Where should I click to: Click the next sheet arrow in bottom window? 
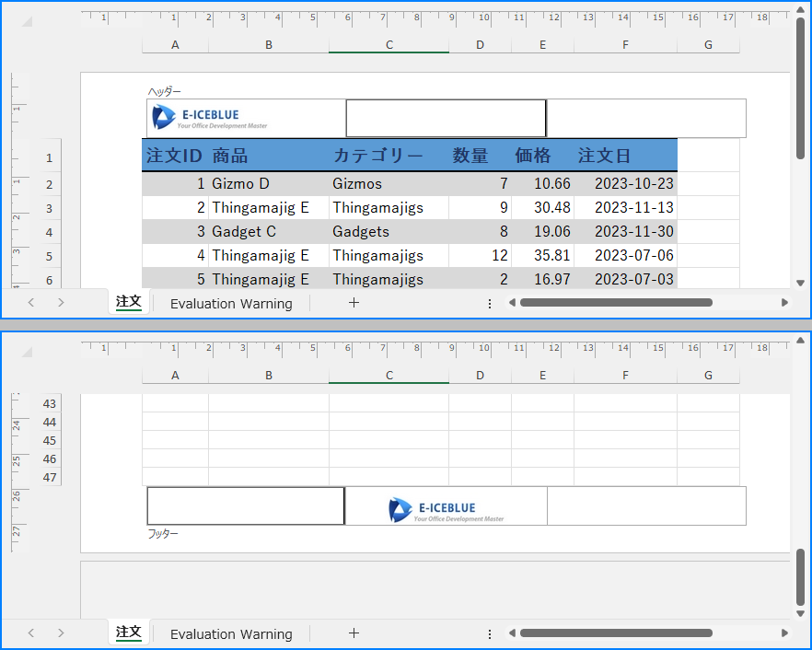pyautogui.click(x=61, y=633)
